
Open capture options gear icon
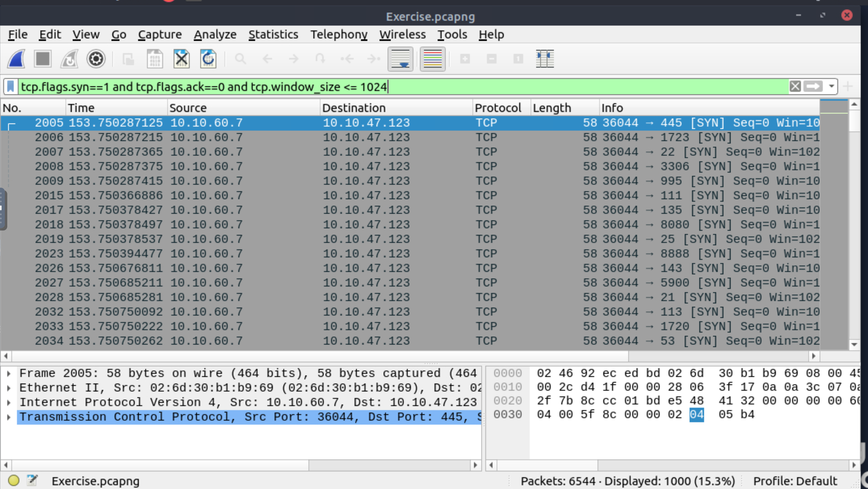tap(96, 59)
